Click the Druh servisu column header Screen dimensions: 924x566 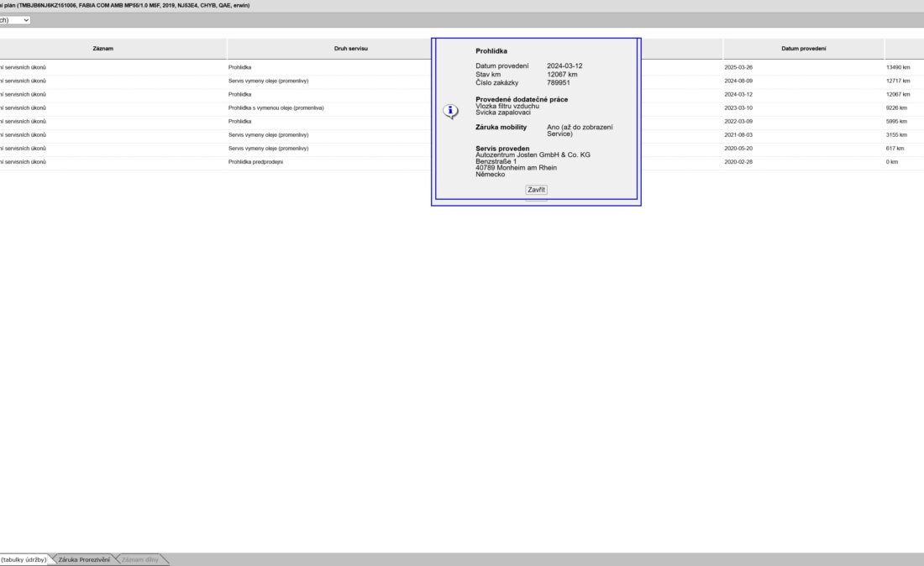pyautogui.click(x=350, y=49)
